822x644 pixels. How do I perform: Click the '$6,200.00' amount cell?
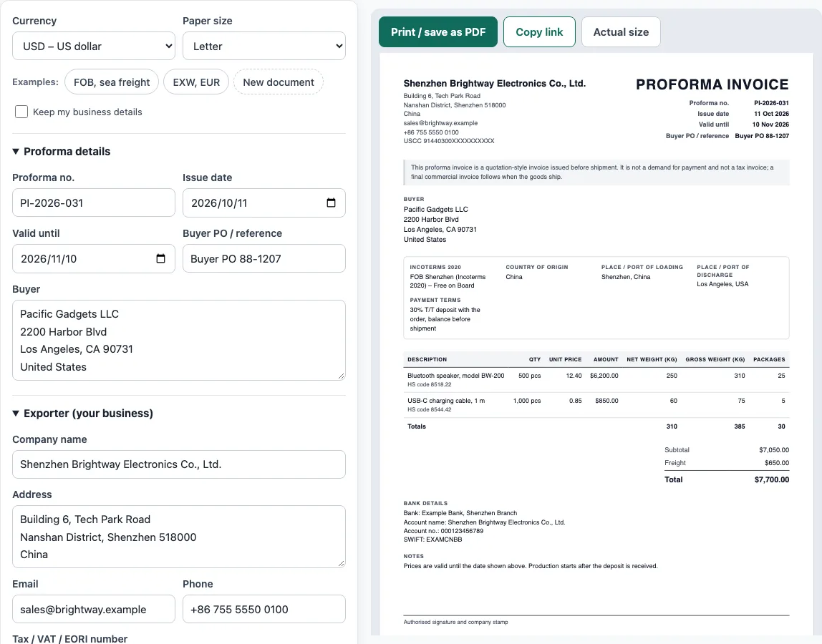[604, 376]
